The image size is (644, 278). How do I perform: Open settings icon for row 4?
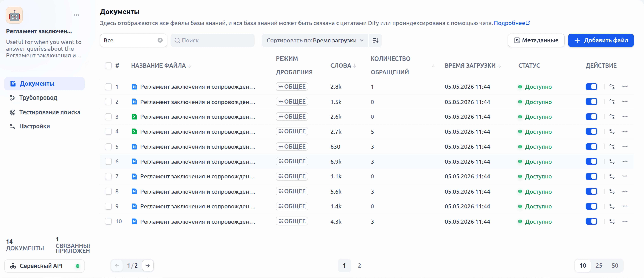click(612, 131)
